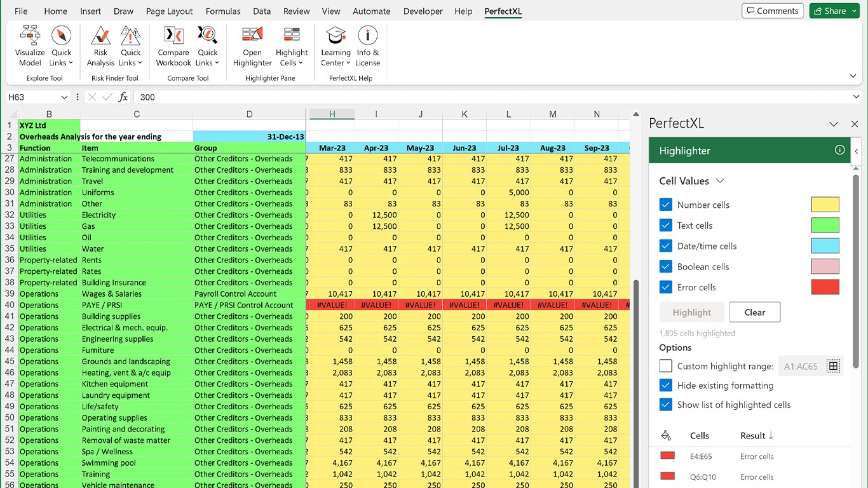This screenshot has width=868, height=488.
Task: Click the Clear button
Action: coord(755,312)
